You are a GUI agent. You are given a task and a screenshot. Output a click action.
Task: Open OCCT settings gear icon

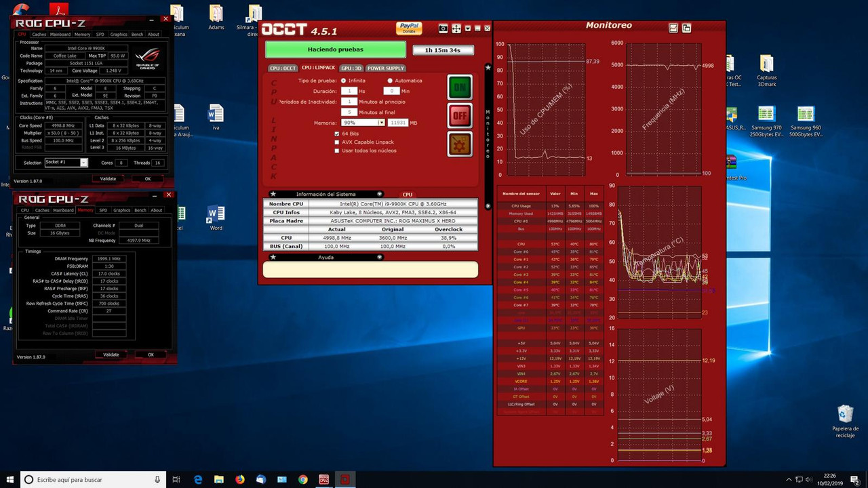(x=460, y=144)
